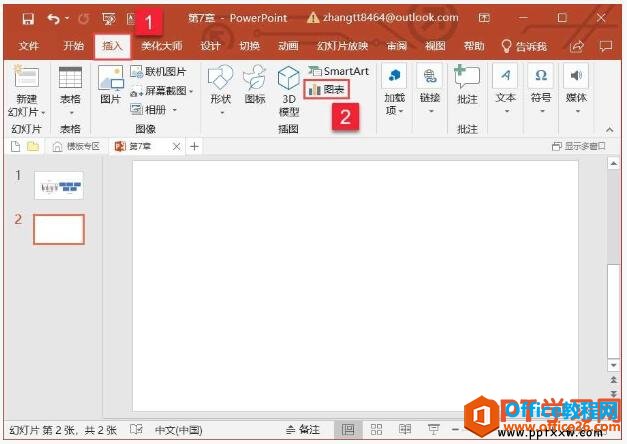Switch to slide sorter view
627x444 pixels.
pos(377,429)
